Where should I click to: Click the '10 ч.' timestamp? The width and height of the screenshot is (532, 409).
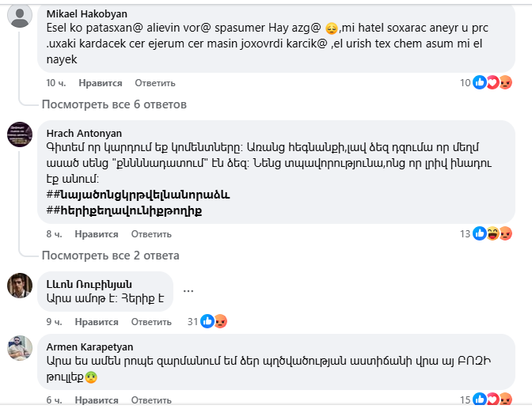(55, 82)
